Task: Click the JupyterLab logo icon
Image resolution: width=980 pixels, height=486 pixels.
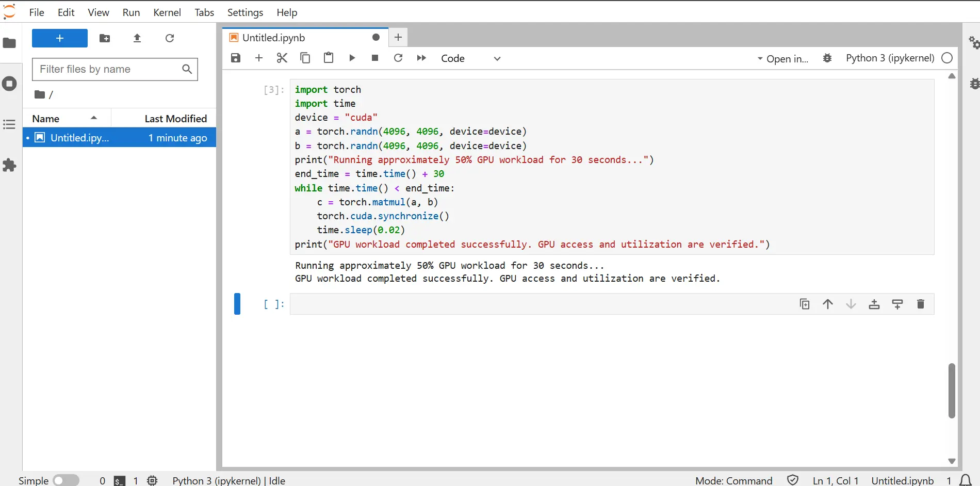Action: tap(9, 11)
